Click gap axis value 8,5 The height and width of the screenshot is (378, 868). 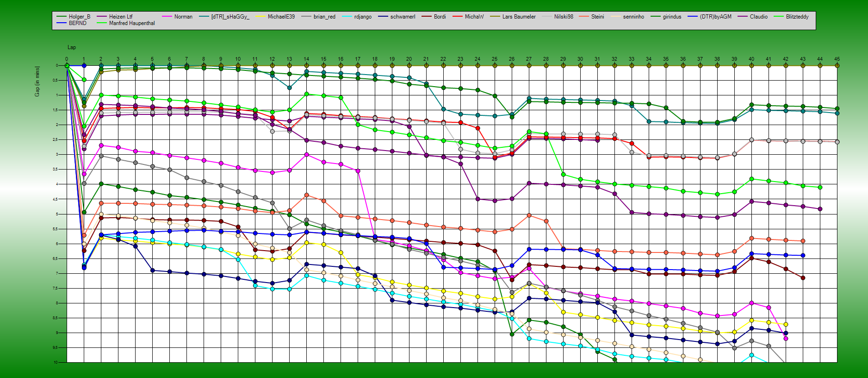pyautogui.click(x=55, y=318)
